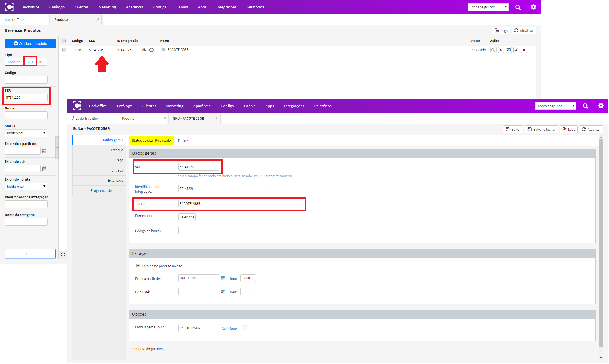Image resolution: width=609 pixels, height=364 pixels.
Task: Open Todos os grupos dropdown in back window
Action: (x=488, y=7)
